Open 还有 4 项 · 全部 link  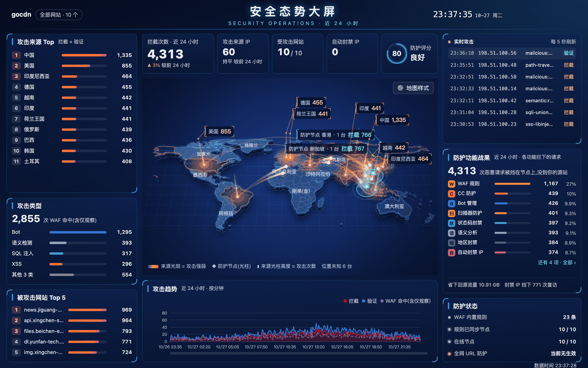[557, 263]
